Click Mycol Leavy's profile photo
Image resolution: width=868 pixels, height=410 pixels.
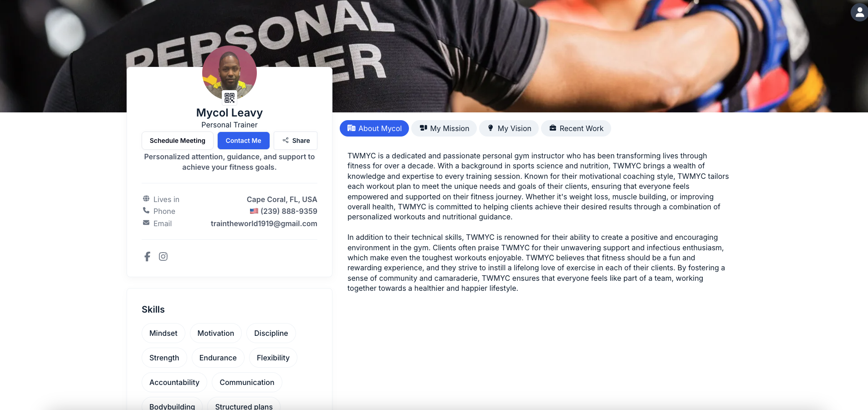coord(230,73)
